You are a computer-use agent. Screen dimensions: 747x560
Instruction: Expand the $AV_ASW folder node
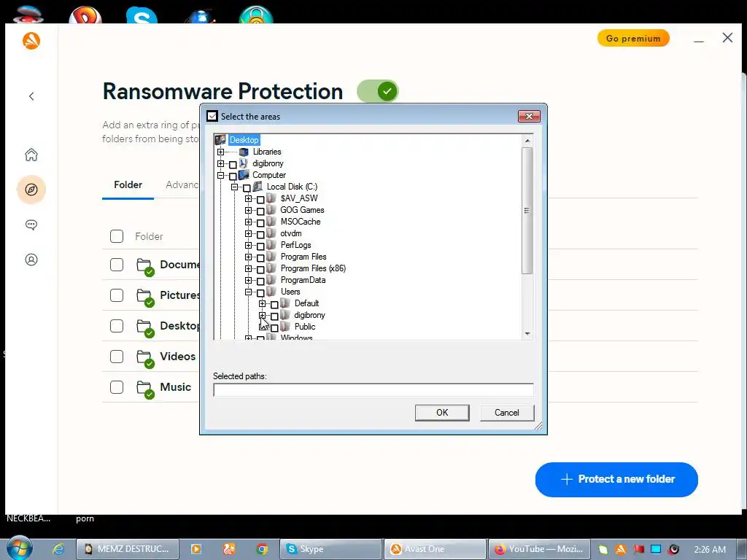(x=248, y=198)
